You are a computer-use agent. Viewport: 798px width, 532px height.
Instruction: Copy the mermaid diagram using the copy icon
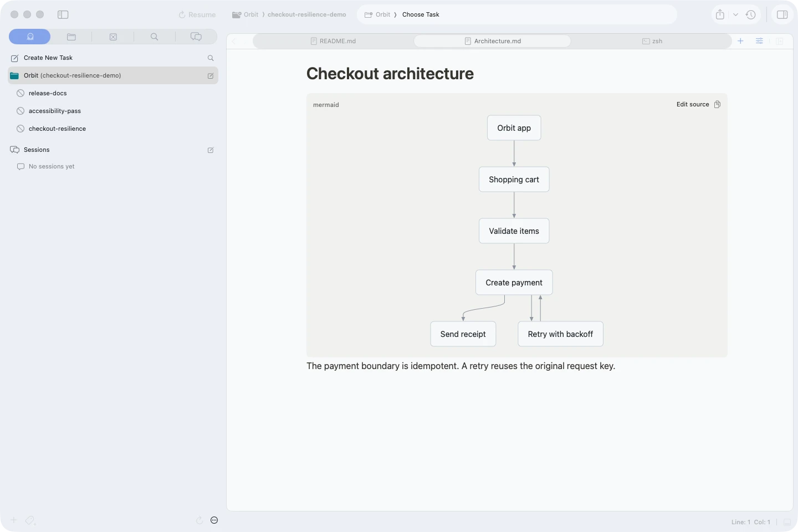[717, 104]
